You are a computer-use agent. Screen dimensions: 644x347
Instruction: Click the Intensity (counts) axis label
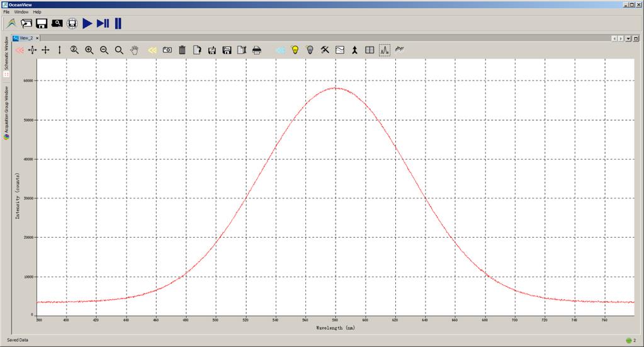pyautogui.click(x=18, y=196)
